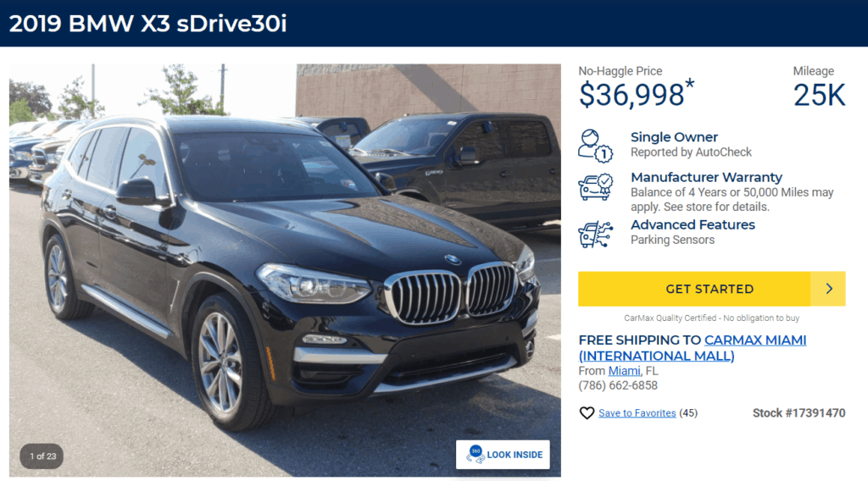Click the 1 of 23 photo counter
This screenshot has width=868, height=481.
point(42,456)
